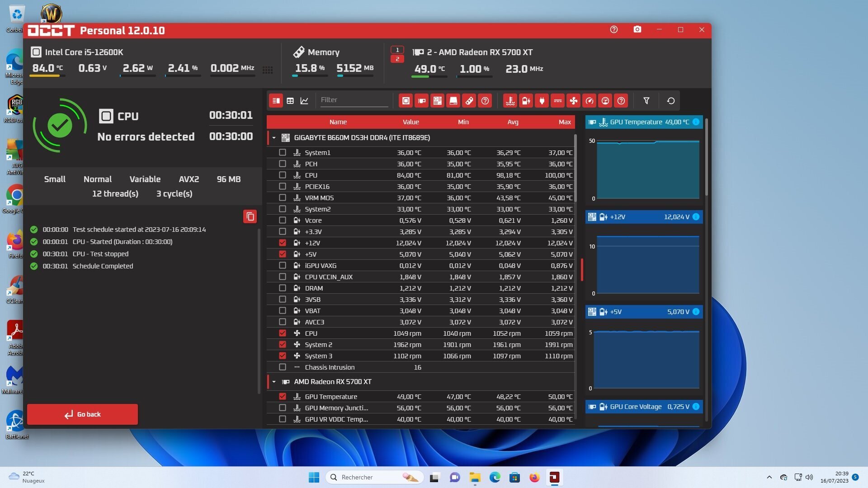This screenshot has width=868, height=488.
Task: Collapse the AMD Radeon RX 5700 XT group
Action: pos(274,382)
